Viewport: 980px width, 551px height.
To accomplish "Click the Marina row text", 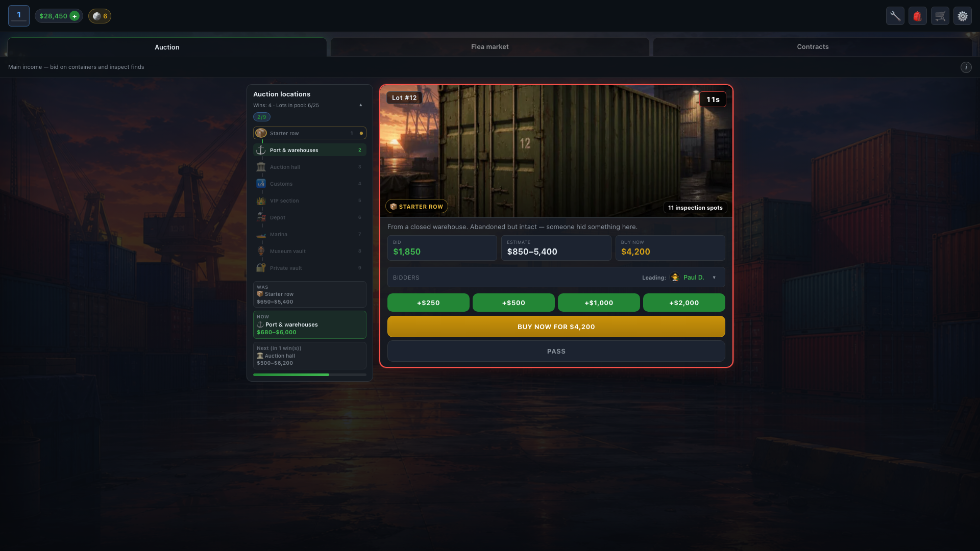I will click(279, 234).
